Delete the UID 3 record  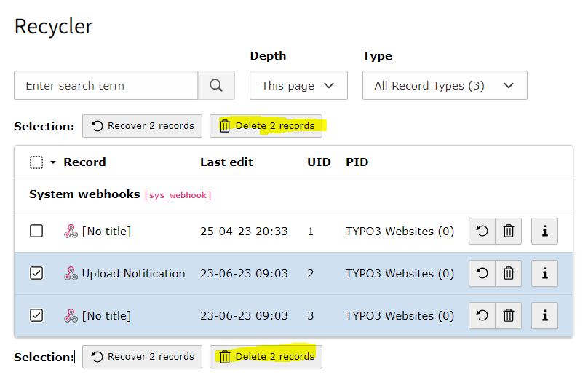coord(509,316)
